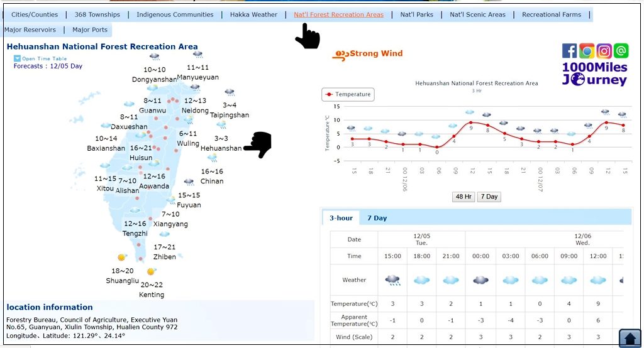Open the 1000Miles Journey logo
Viewport: 644px width, 348px height.
coord(594,73)
